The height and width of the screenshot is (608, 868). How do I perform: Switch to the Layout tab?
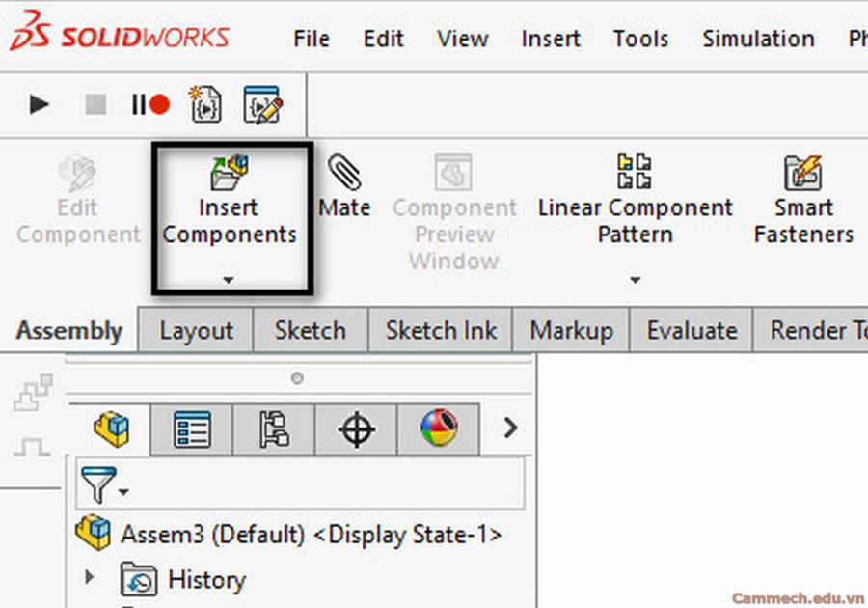196,331
